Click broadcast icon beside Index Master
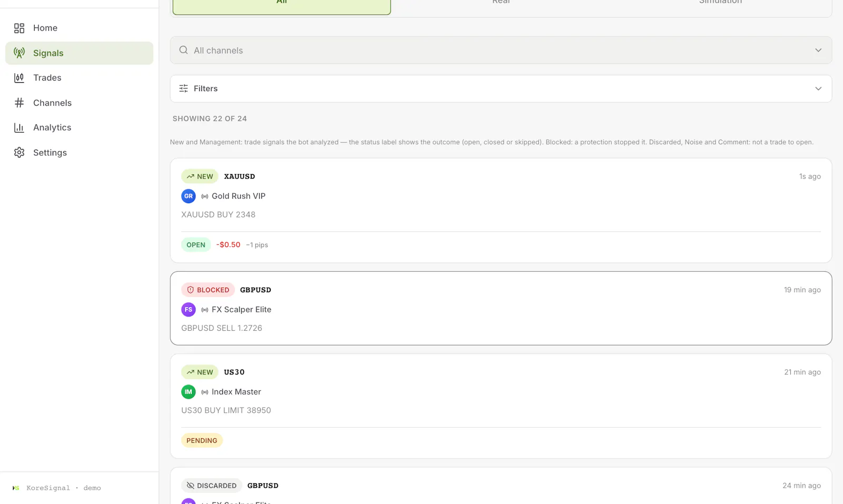 pyautogui.click(x=205, y=392)
